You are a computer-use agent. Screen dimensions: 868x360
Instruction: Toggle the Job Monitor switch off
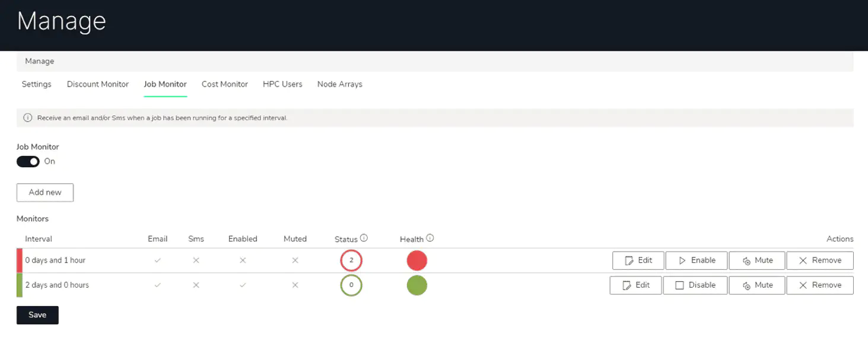point(28,161)
